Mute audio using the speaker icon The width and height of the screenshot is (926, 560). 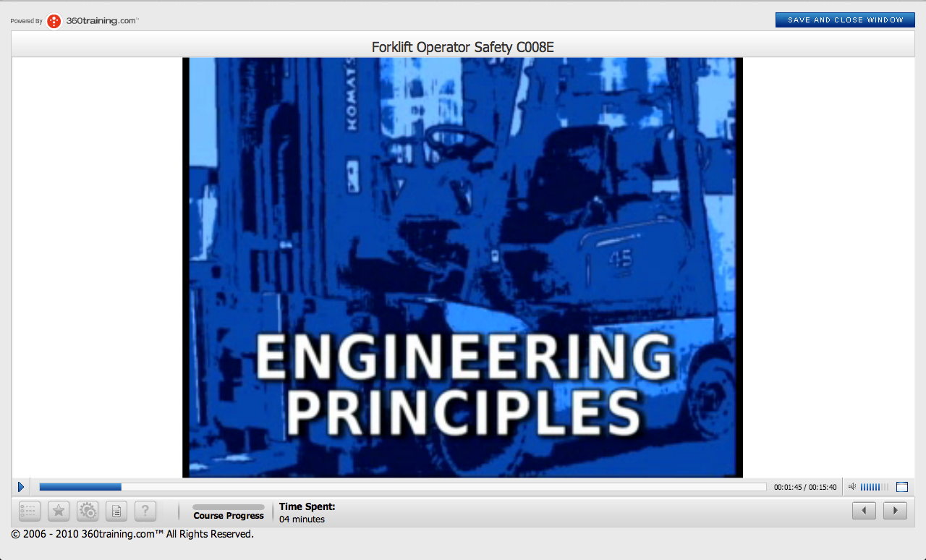tap(852, 487)
